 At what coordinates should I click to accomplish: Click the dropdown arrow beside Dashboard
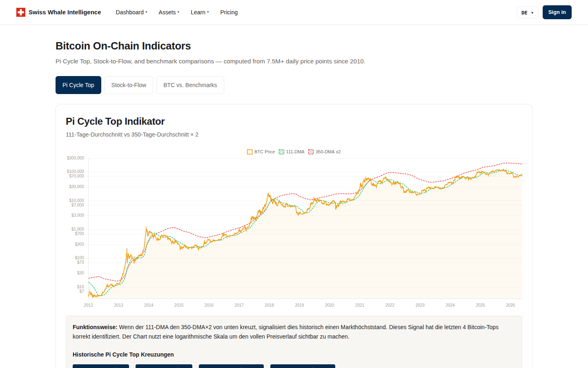146,12
